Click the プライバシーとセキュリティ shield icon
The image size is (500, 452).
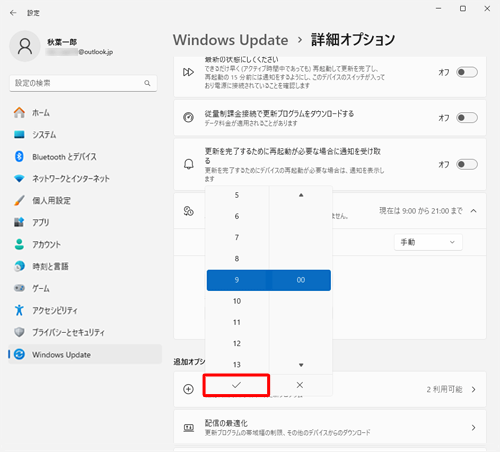pyautogui.click(x=19, y=332)
